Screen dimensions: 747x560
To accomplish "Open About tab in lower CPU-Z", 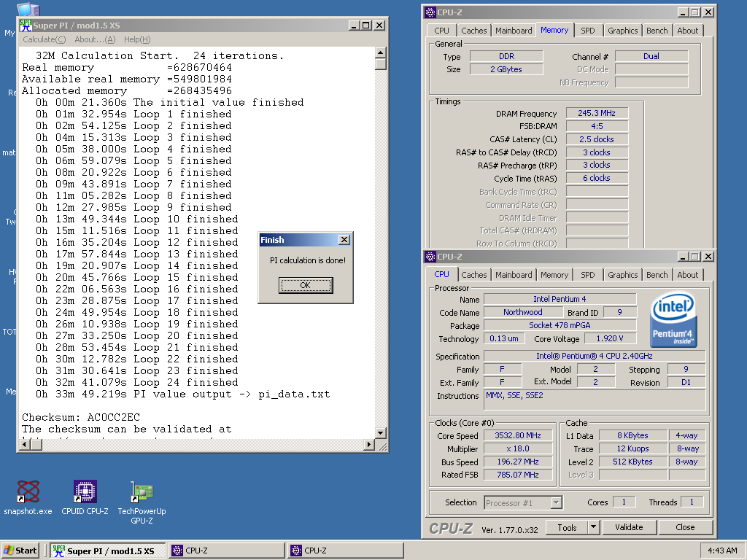I will click(x=687, y=275).
